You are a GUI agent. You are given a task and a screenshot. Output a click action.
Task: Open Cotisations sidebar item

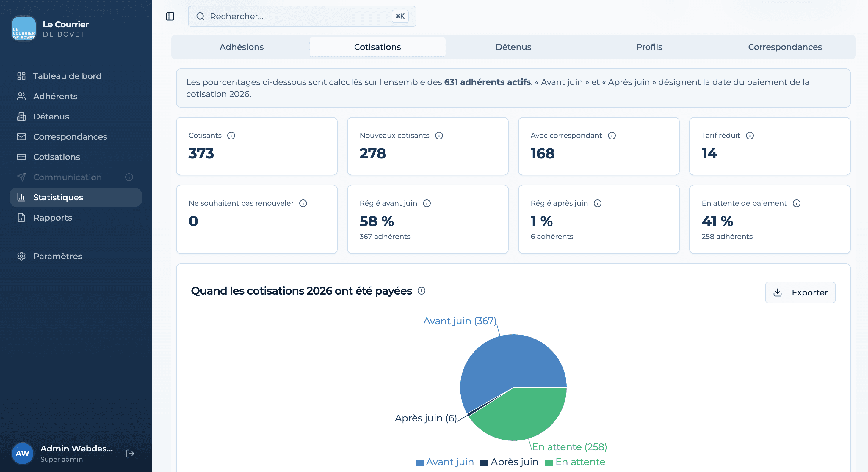(x=76, y=157)
